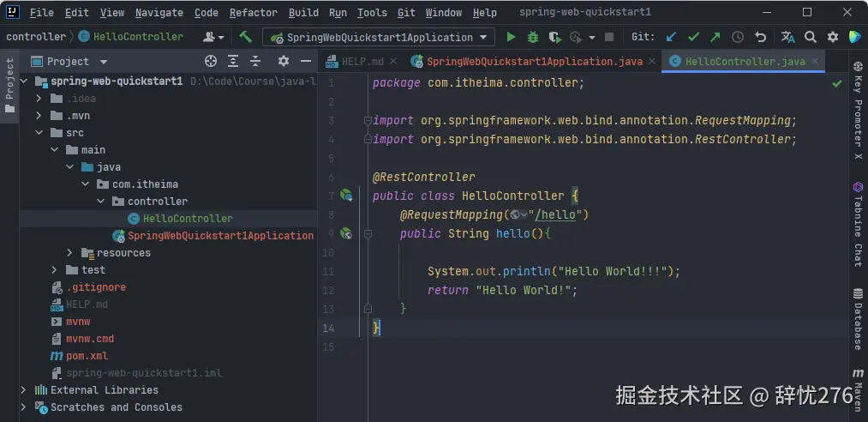
Task: Fold import block on line 3
Action: (368, 120)
